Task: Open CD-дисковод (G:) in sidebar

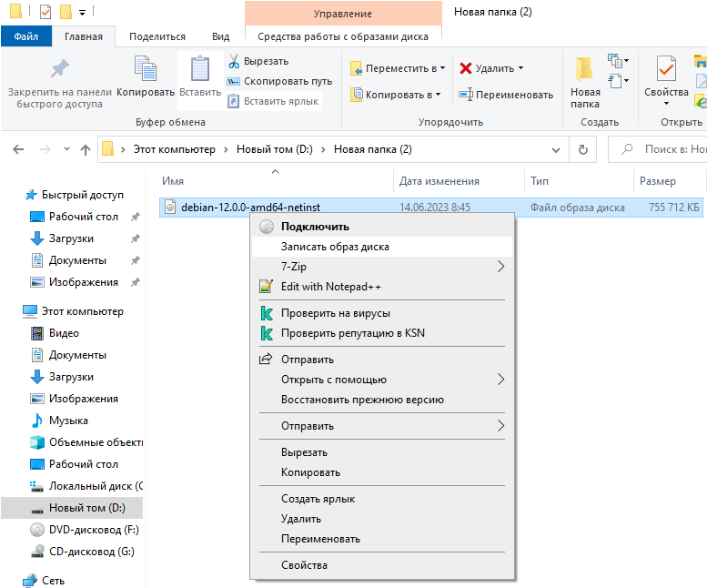Action: [x=82, y=552]
